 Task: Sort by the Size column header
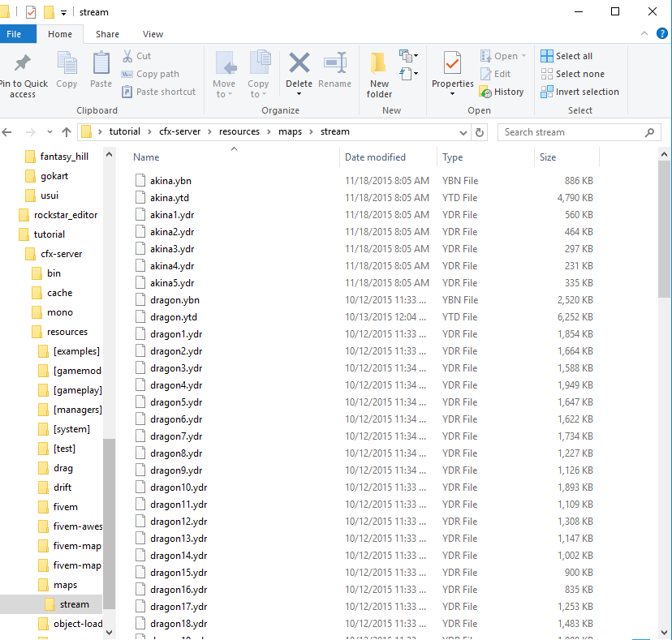coord(547,157)
